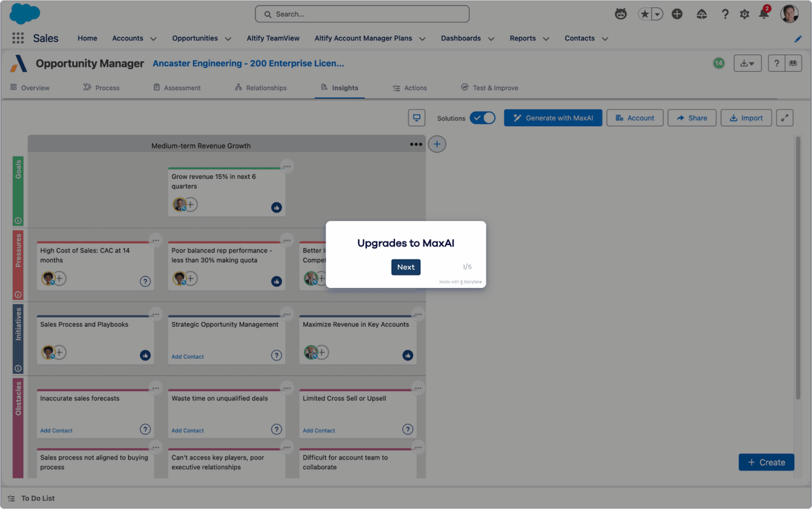This screenshot has width=812, height=509.
Task: Toggle the Solutions switch
Action: coord(482,118)
